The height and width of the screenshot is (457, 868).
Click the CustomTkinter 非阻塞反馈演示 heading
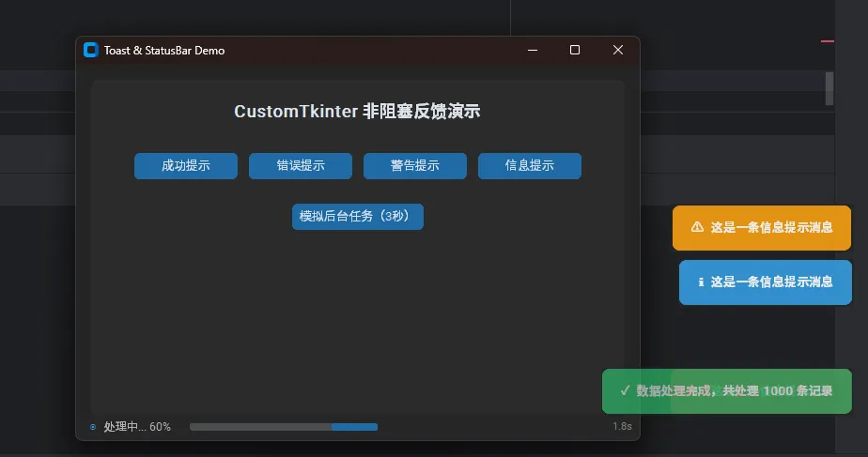coord(357,112)
